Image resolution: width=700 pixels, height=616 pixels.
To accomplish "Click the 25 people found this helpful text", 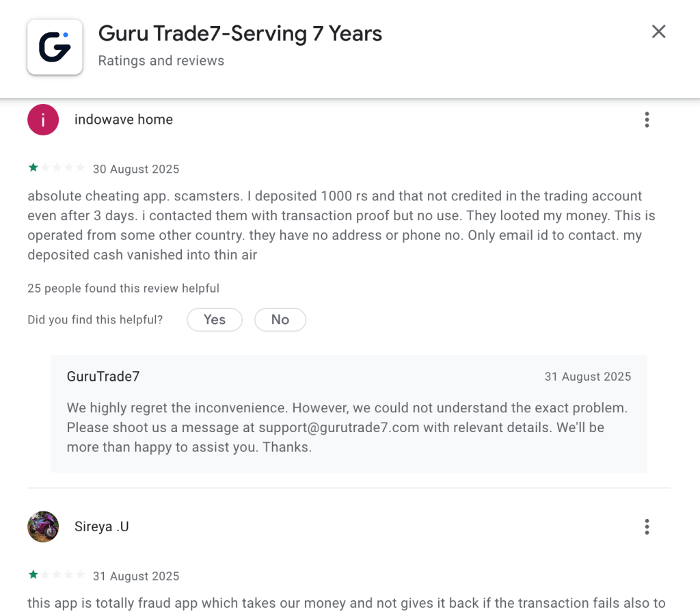I will click(x=123, y=289).
